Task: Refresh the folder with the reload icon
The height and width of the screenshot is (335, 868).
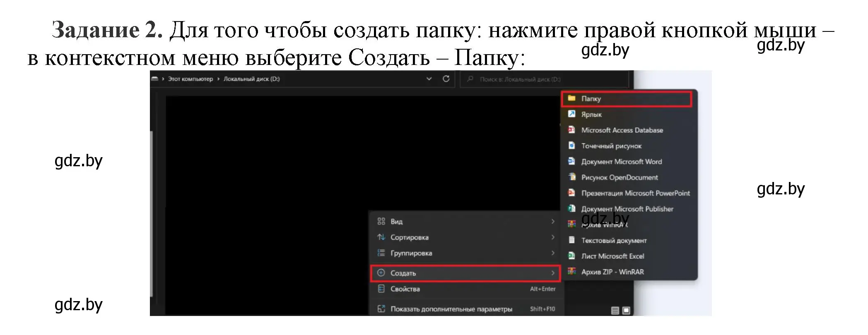Action: pos(446,79)
